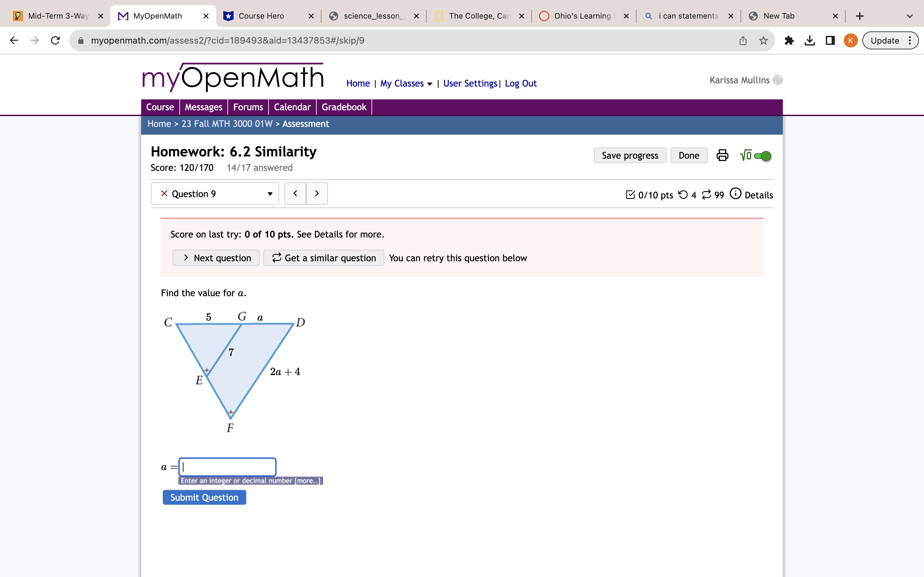Screen dimensions: 924x577
Task: Click the browser share icon
Action: coord(742,40)
